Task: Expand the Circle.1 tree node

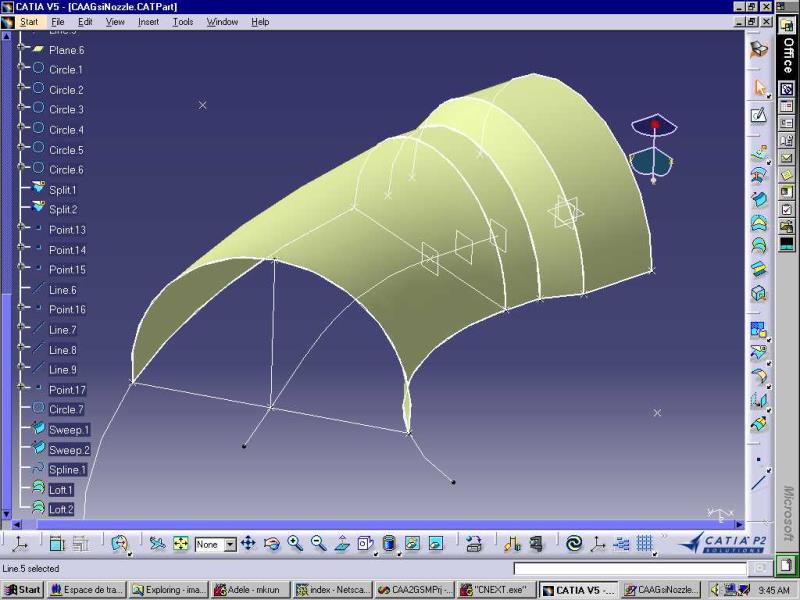Action: click(20, 67)
